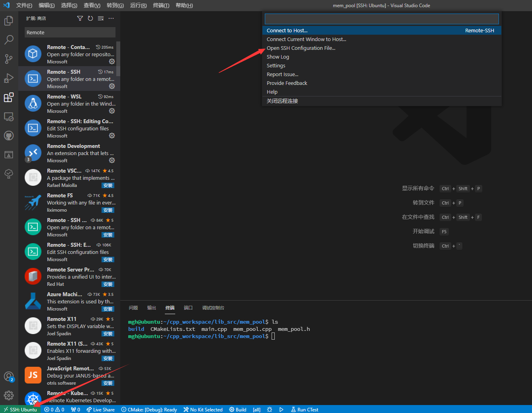The image size is (532, 413).
Task: Switch to the 输出 panel tab
Action: [x=152, y=308]
